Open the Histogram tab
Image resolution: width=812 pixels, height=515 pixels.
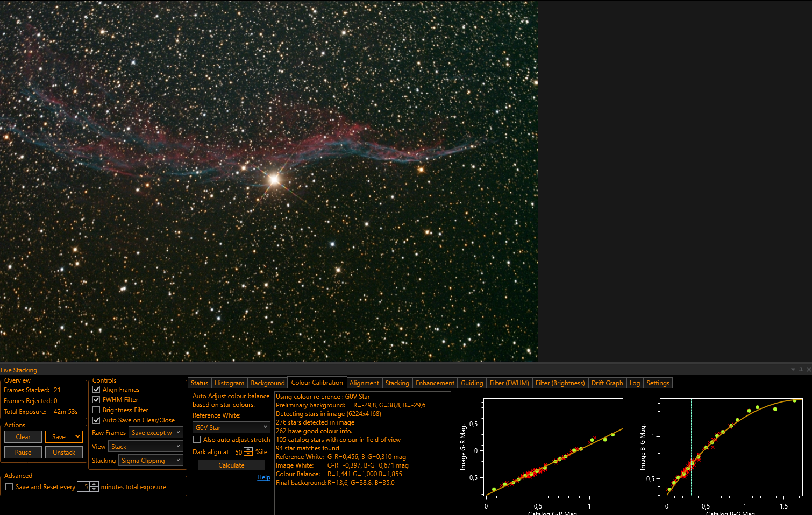229,383
